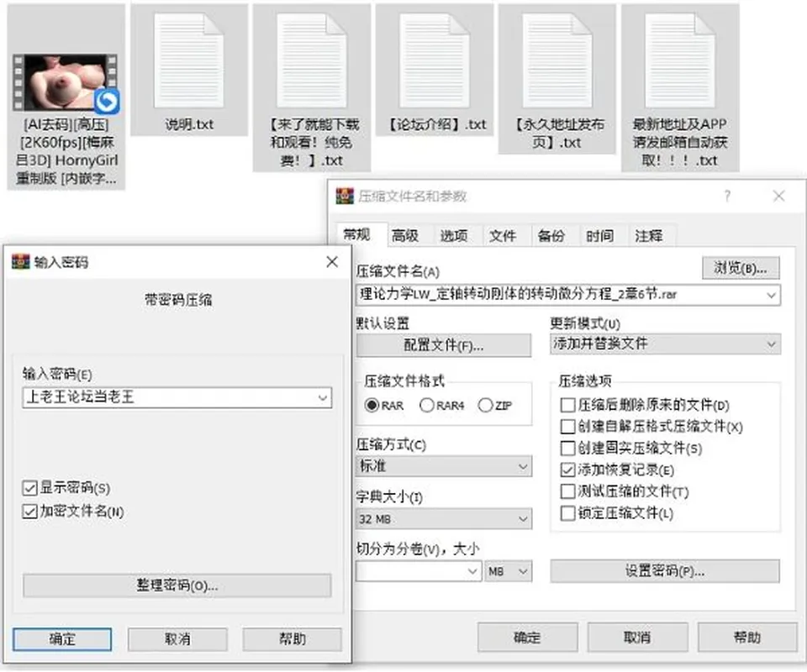Click the WinRAR icon in 输入密码 title bar
Image resolution: width=807 pixels, height=672 pixels.
20,262
